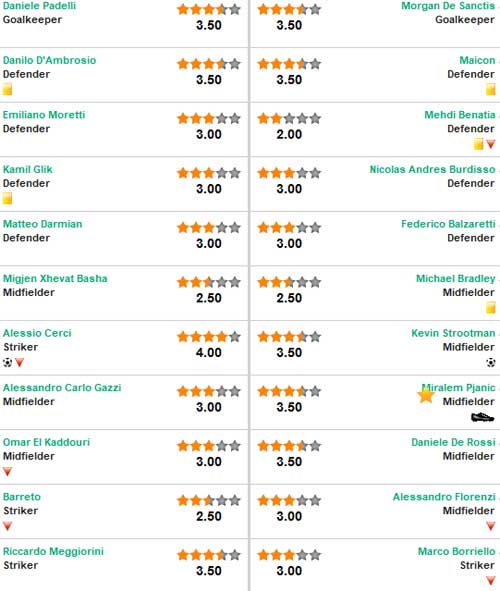Click Kevin Strootman's goal ball icon
Screen dimensions: 500x591
point(491,363)
